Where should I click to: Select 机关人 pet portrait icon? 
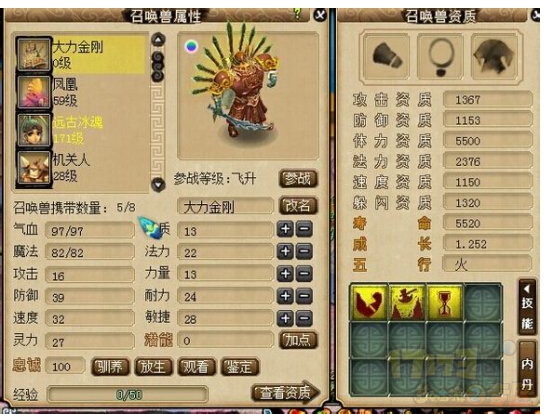click(34, 169)
